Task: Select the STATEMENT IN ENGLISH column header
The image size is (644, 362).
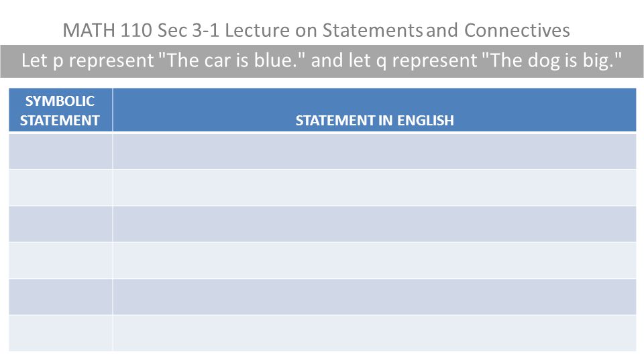Action: (x=374, y=110)
